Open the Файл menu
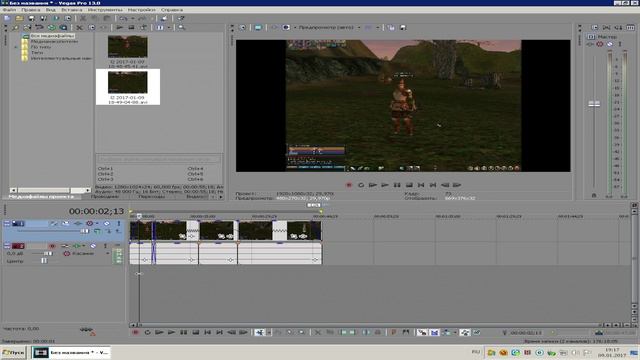Screen dimensions: 640x360 9,10
